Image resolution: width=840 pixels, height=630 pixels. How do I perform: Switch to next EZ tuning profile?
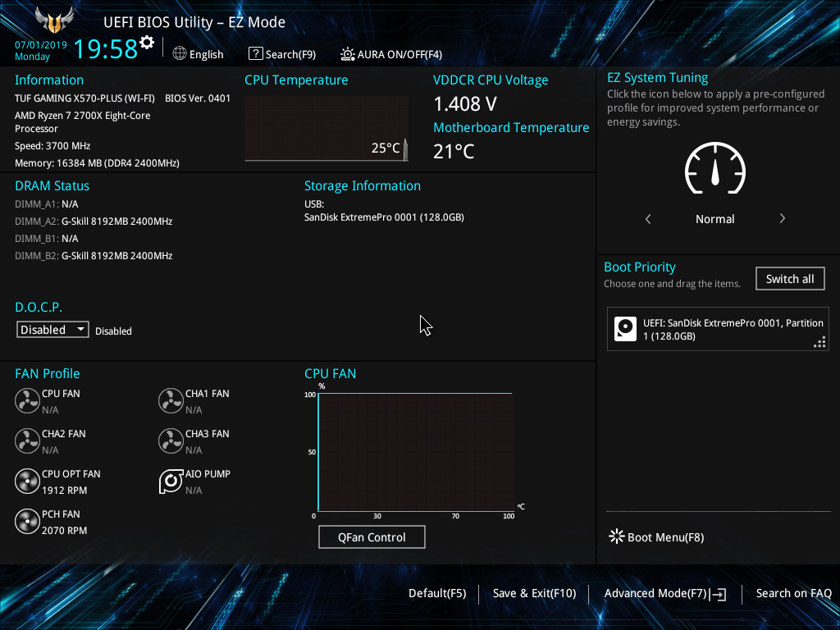pos(782,218)
